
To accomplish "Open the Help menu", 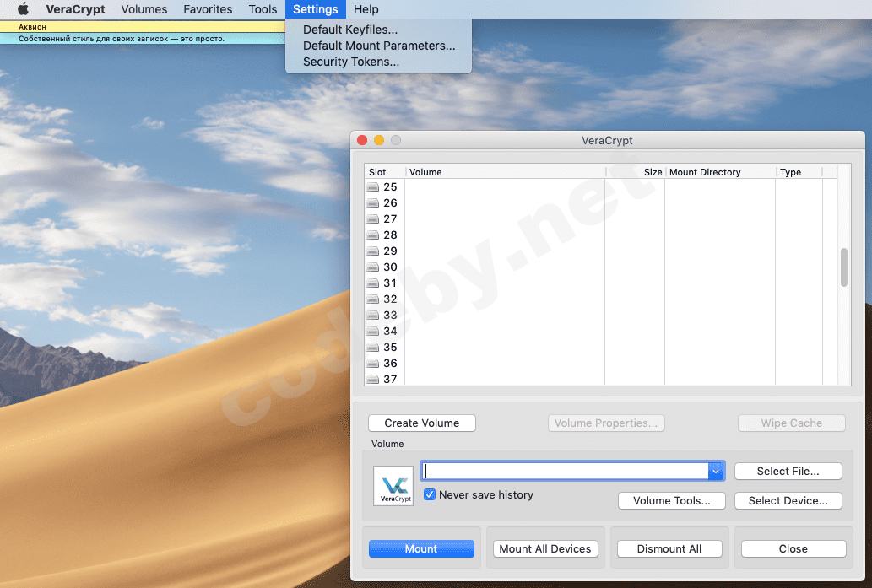I will (x=366, y=9).
